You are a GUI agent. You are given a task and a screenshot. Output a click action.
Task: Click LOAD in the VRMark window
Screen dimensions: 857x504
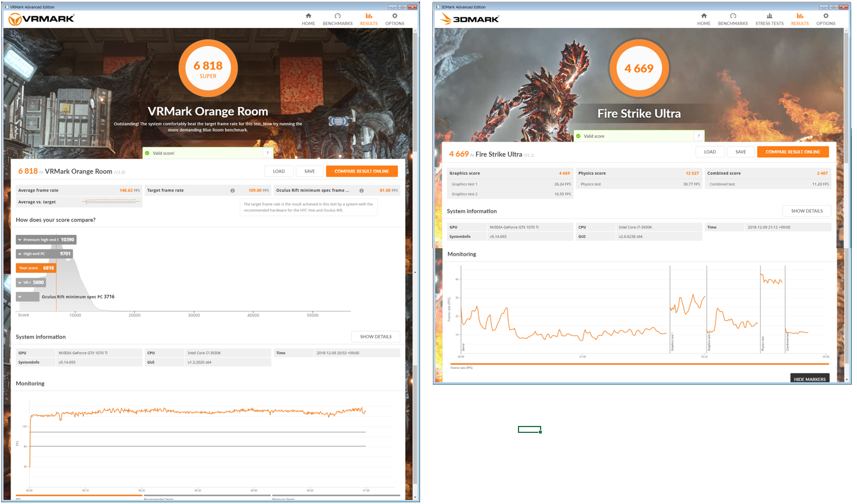279,171
